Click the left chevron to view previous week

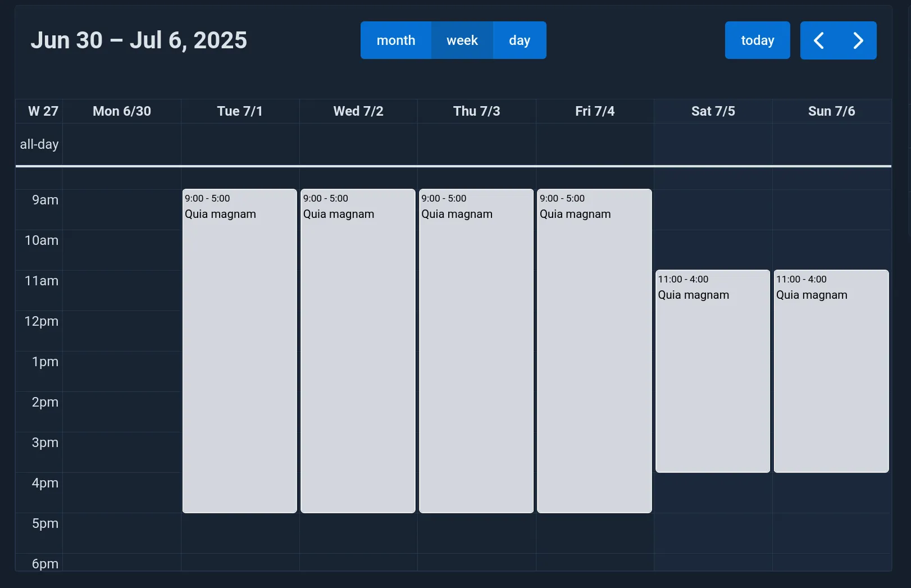818,40
